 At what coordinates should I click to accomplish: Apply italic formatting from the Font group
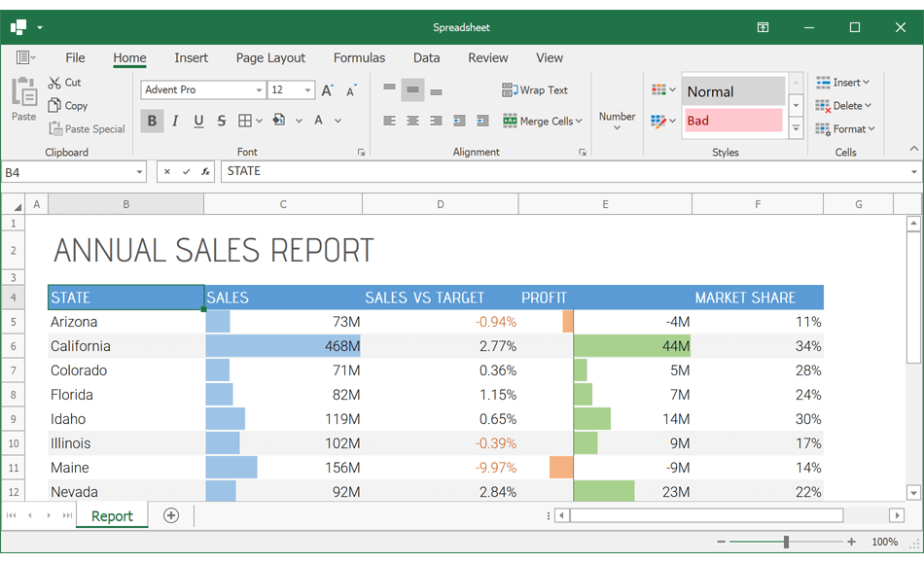[x=174, y=121]
